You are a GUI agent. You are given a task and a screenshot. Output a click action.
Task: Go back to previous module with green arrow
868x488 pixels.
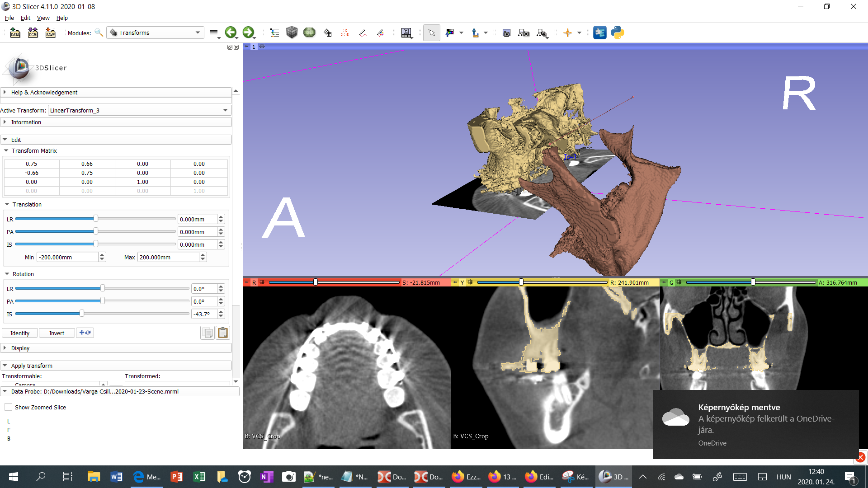click(231, 33)
